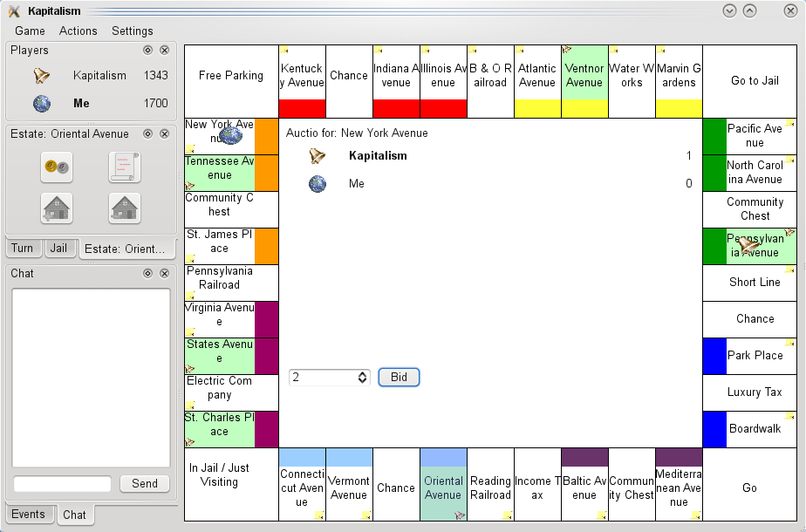Viewport: 806px width, 532px height.
Task: Focus the chat message input field
Action: pyautogui.click(x=62, y=484)
